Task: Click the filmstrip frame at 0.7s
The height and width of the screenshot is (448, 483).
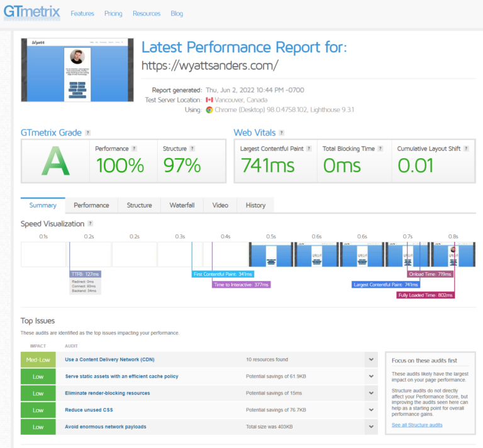Action: point(408,254)
